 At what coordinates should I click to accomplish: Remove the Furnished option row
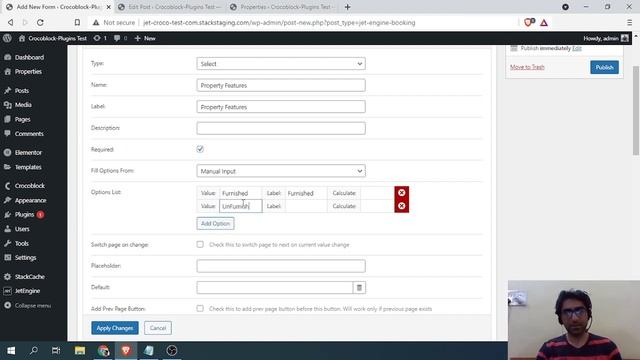click(402, 193)
